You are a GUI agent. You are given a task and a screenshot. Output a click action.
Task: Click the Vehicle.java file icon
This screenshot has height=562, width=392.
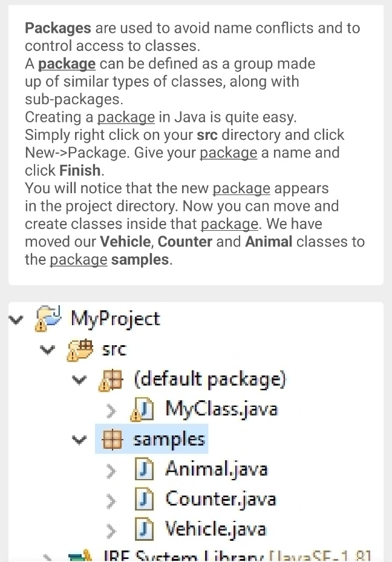pyautogui.click(x=144, y=530)
